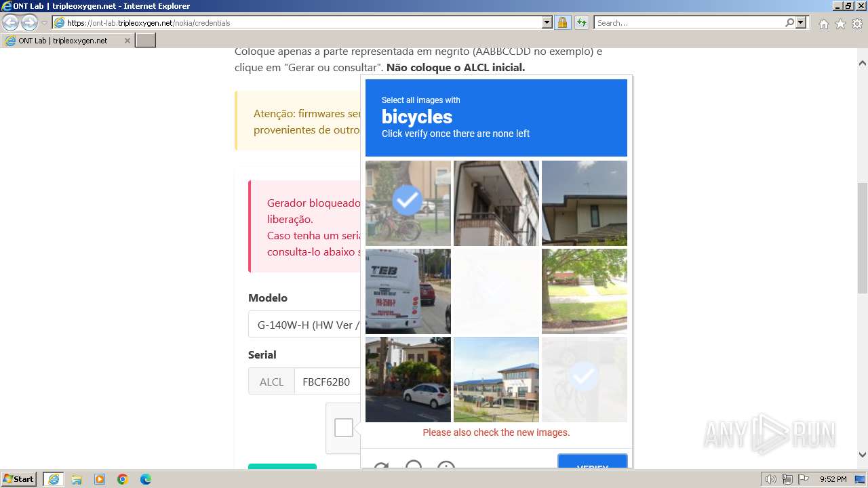Click the 'Please also check the new images.' message
Image resolution: width=868 pixels, height=488 pixels.
pyautogui.click(x=496, y=432)
